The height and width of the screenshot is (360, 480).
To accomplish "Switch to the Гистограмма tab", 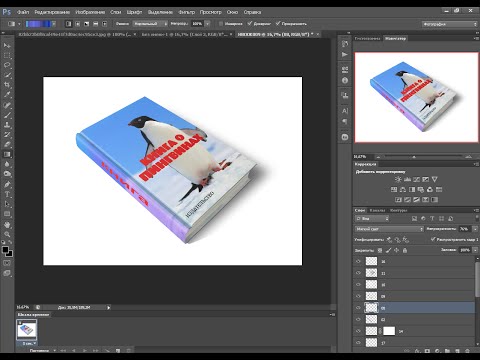I will click(x=367, y=39).
